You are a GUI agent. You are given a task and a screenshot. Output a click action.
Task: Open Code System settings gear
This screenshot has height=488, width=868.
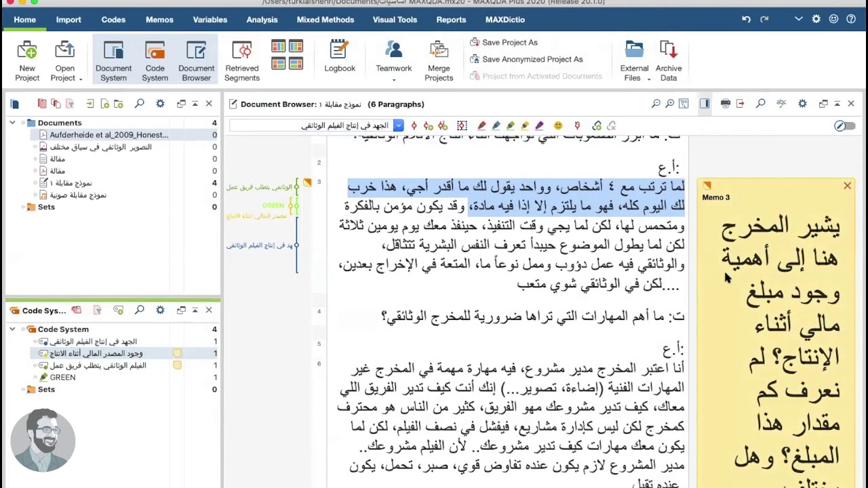coord(160,310)
